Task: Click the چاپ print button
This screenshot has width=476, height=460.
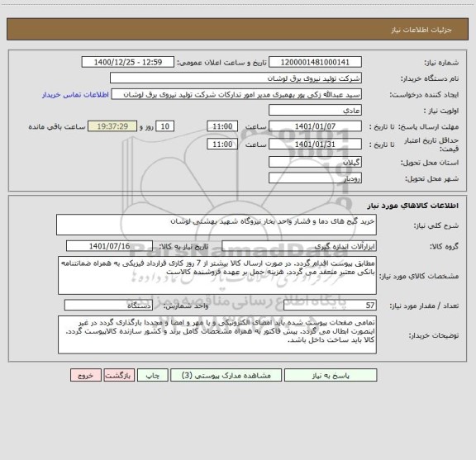Action: pos(152,375)
